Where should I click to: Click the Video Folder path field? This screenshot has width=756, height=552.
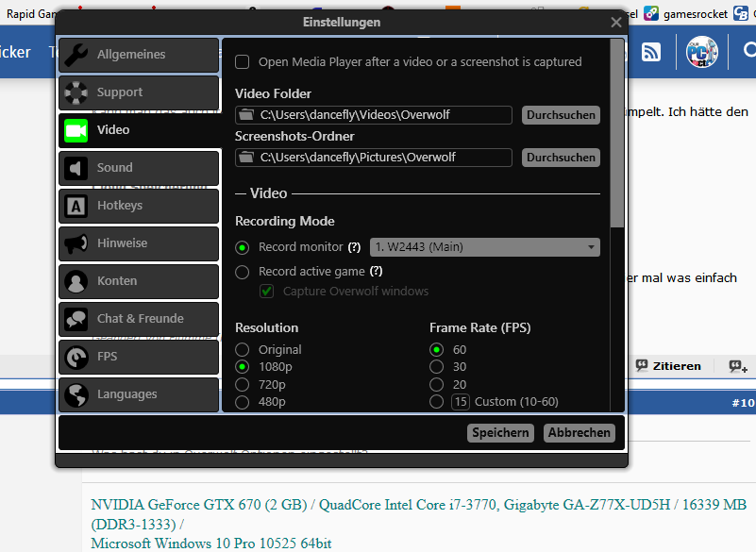point(374,115)
